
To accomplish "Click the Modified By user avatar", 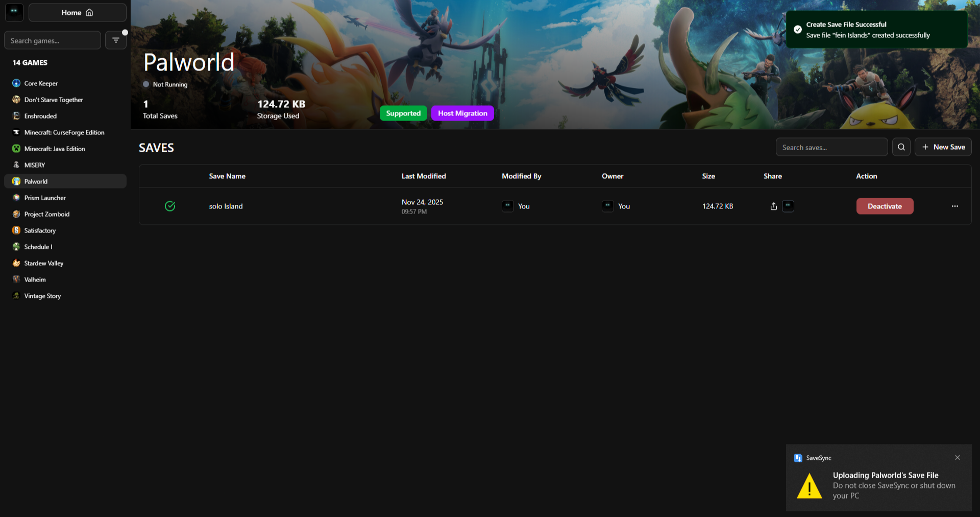I will click(508, 206).
